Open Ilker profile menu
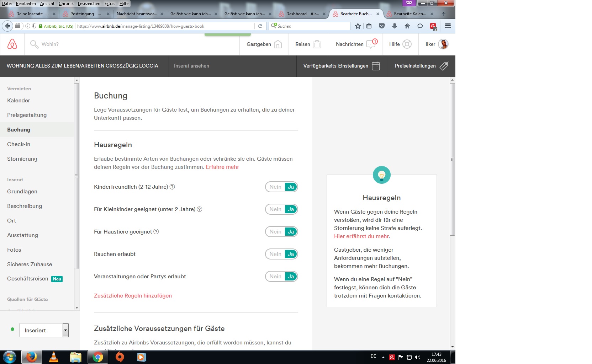 pos(437,44)
